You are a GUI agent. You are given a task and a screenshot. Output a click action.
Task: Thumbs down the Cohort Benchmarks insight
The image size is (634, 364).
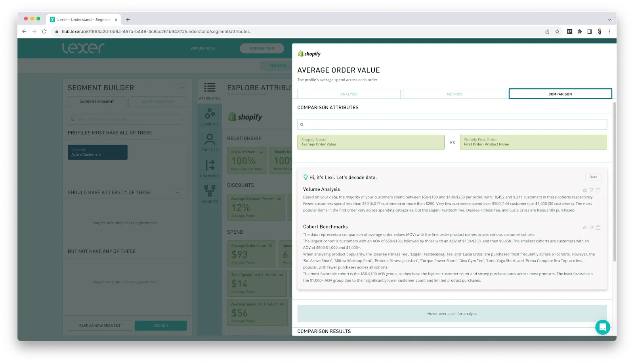[591, 227]
